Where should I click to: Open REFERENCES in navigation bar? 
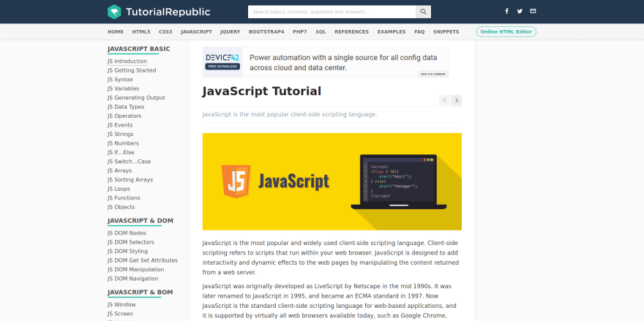pyautogui.click(x=351, y=32)
